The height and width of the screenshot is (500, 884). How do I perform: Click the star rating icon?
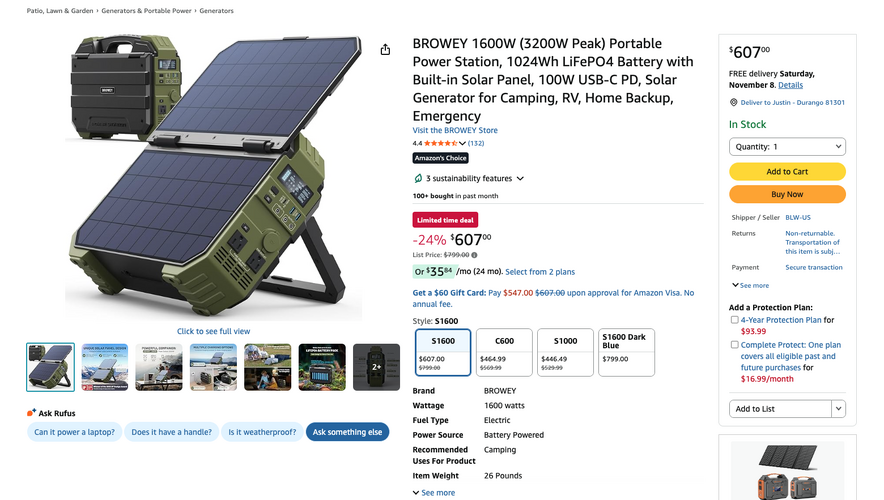(440, 143)
